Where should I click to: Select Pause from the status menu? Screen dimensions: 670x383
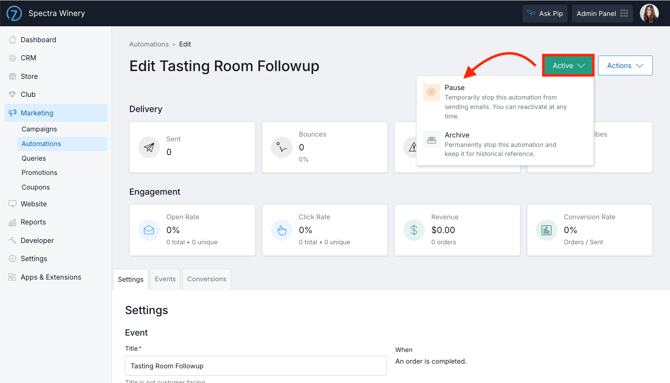[x=505, y=101]
